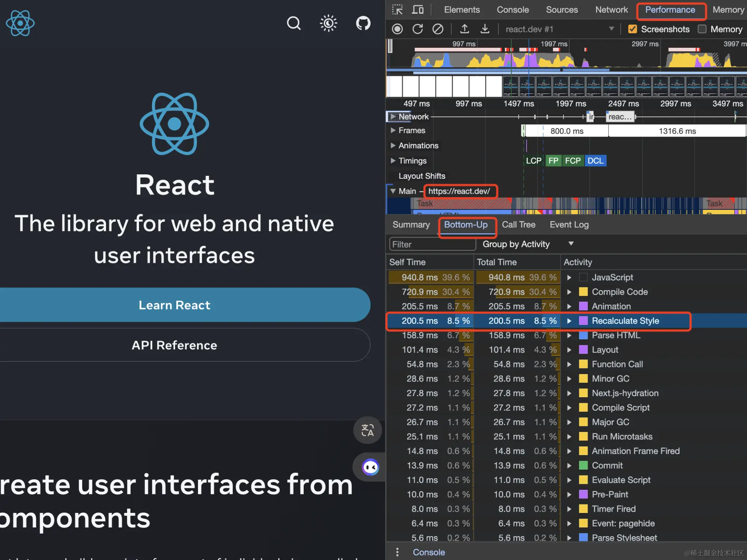Select the Next.js-hydration row

566,393
